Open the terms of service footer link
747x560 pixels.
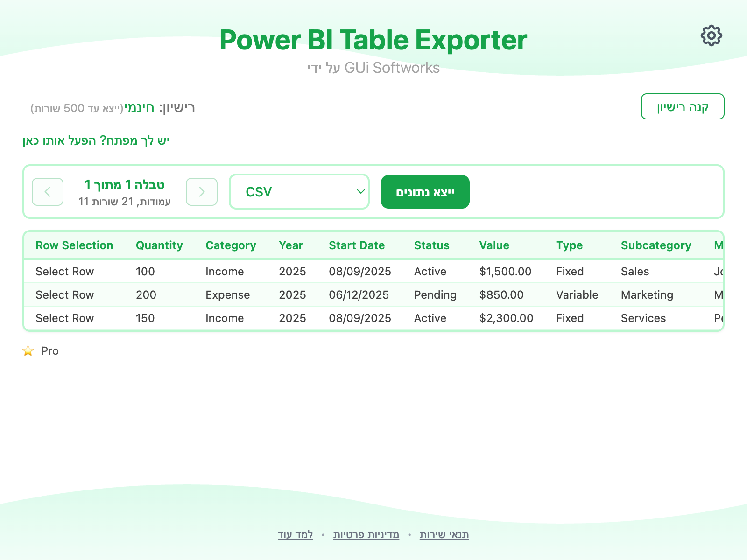click(x=444, y=535)
